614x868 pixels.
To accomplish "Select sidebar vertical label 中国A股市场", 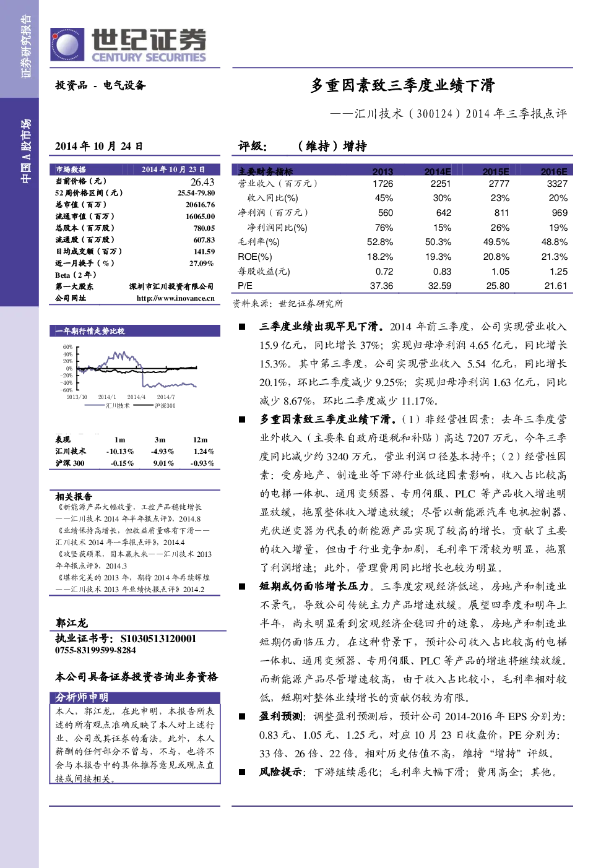I will pyautogui.click(x=25, y=151).
